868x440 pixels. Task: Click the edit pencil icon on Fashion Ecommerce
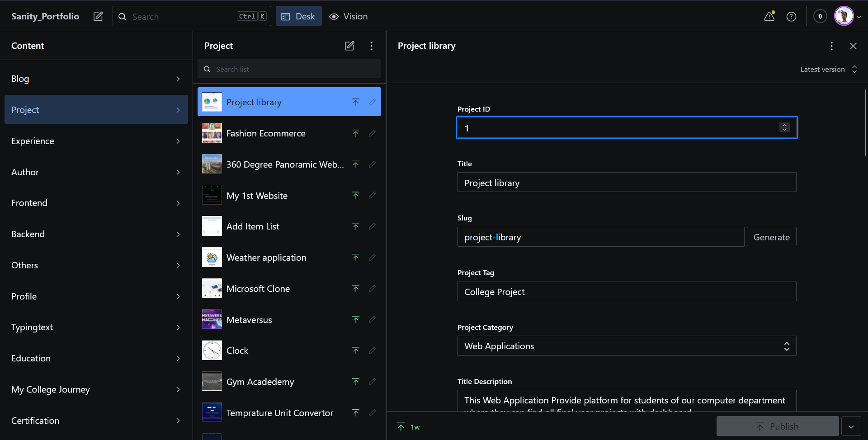(372, 133)
